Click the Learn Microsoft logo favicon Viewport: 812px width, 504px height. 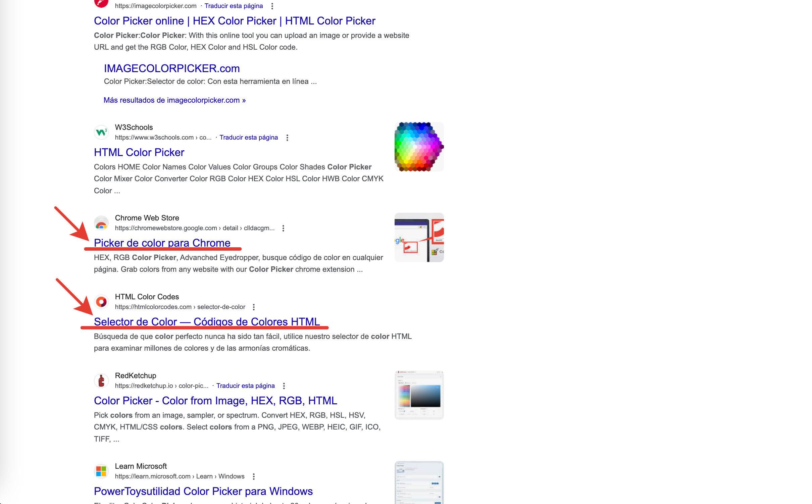(101, 471)
